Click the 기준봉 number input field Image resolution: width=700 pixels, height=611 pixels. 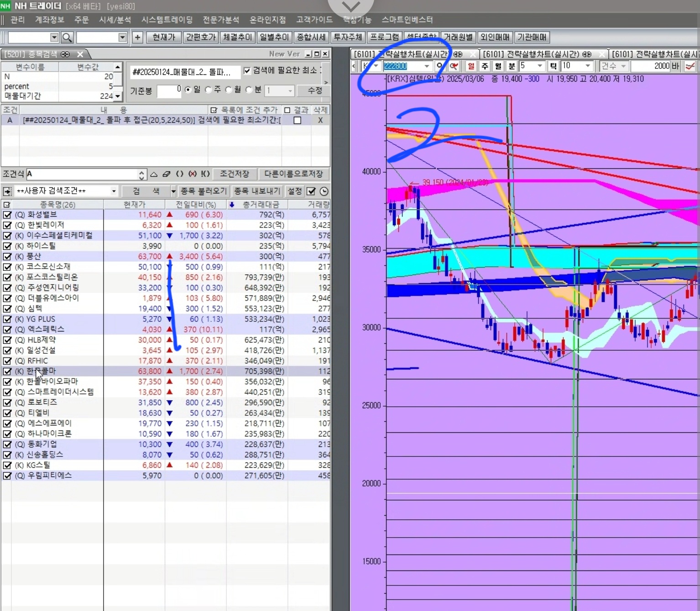point(169,91)
